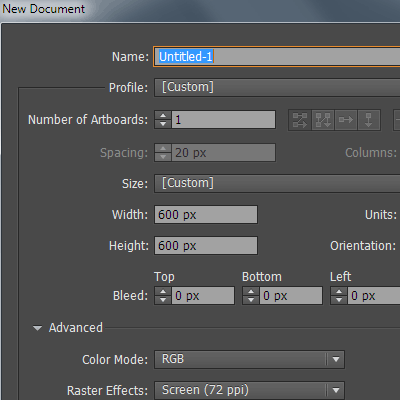Collapse the Advanced section triangle
The height and width of the screenshot is (400, 400).
pyautogui.click(x=37, y=328)
